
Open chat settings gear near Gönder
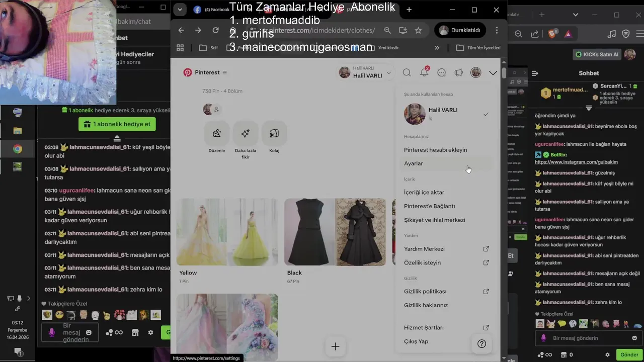point(607,354)
